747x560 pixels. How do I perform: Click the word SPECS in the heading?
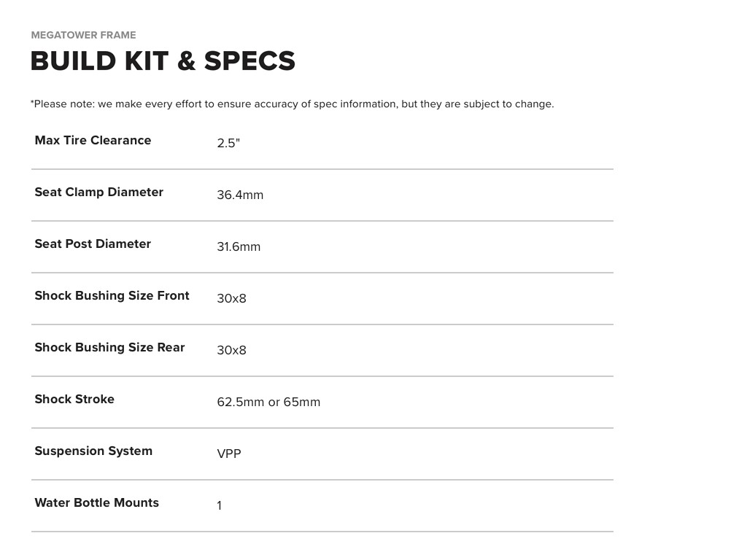(249, 61)
